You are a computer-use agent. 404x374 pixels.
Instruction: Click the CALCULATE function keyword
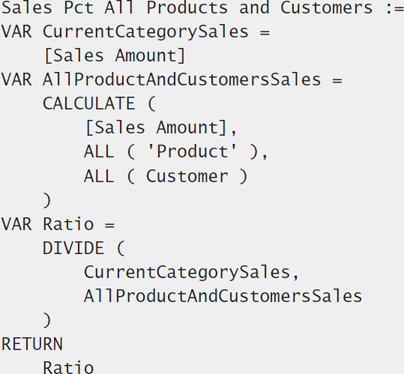pos(89,104)
